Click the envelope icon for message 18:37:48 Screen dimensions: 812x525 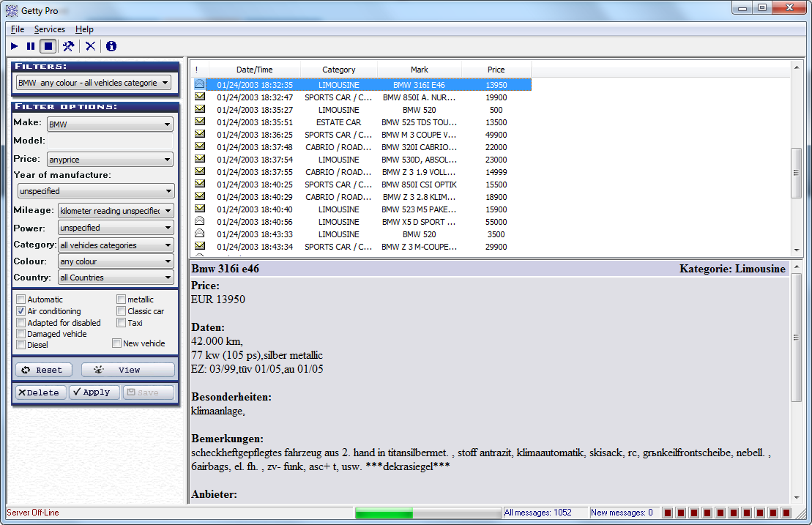pos(199,146)
